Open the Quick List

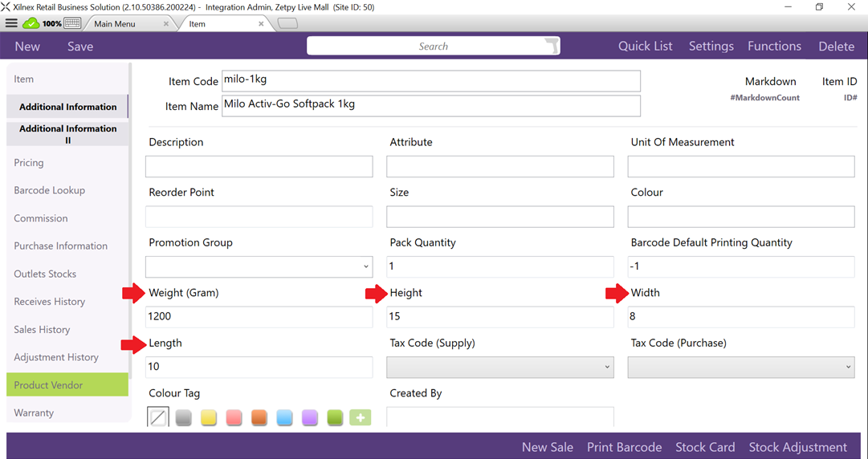pos(645,46)
